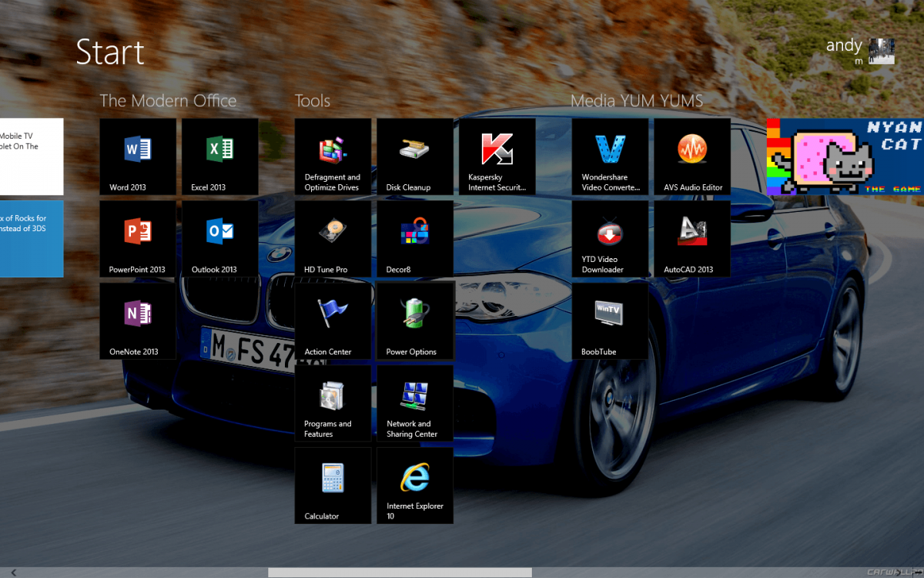Open Defragment and Optimize Drives tile
The image size is (924, 578).
(x=333, y=156)
